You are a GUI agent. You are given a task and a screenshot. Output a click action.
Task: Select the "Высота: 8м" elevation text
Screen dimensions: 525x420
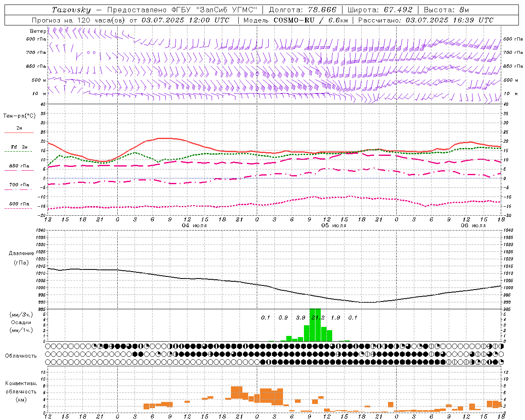click(x=446, y=10)
